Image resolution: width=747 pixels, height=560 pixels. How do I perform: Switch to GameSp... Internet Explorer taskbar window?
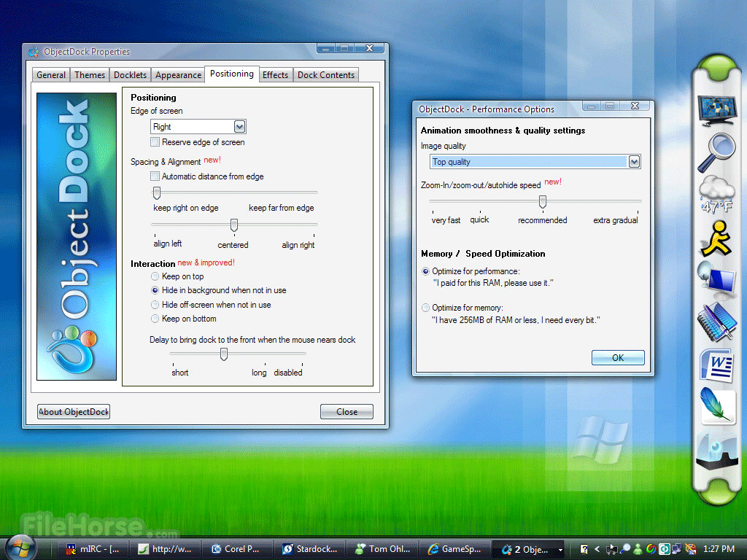click(x=454, y=549)
